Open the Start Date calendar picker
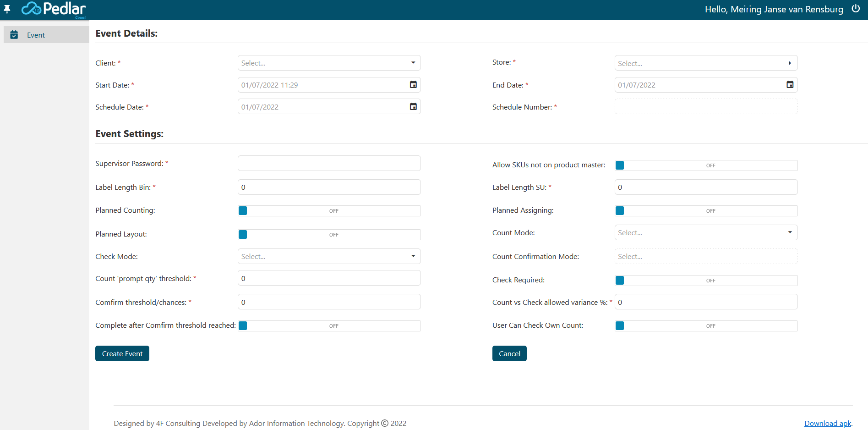The height and width of the screenshot is (430, 868). [x=413, y=85]
